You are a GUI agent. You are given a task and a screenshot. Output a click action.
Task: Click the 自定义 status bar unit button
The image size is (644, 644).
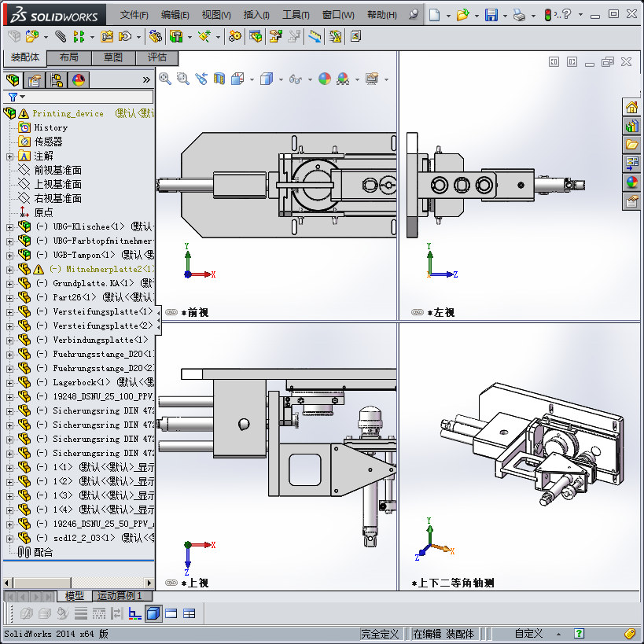pyautogui.click(x=529, y=634)
